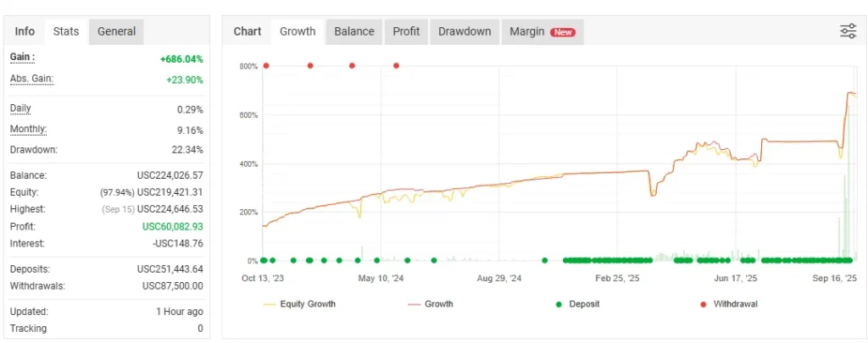
Task: Open the chart settings sliders icon
Action: point(848,31)
